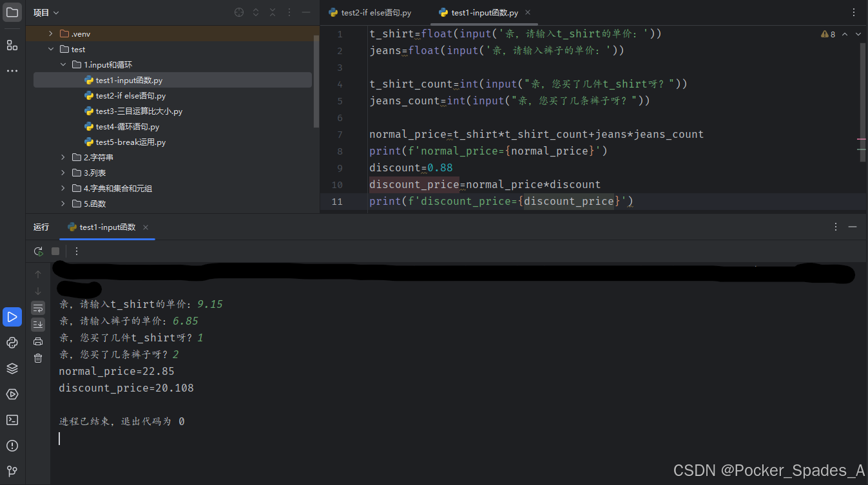Clear console output with trash icon
The height and width of the screenshot is (485, 868).
[38, 358]
